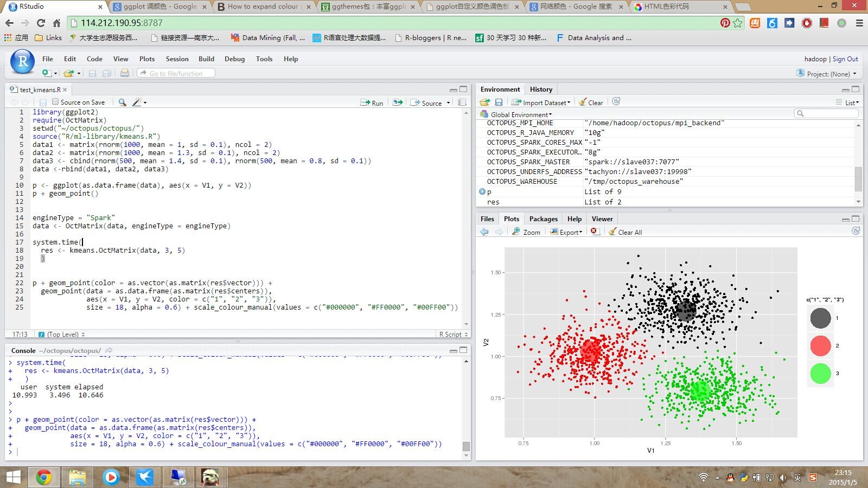Click the browser Reload icon

[41, 23]
